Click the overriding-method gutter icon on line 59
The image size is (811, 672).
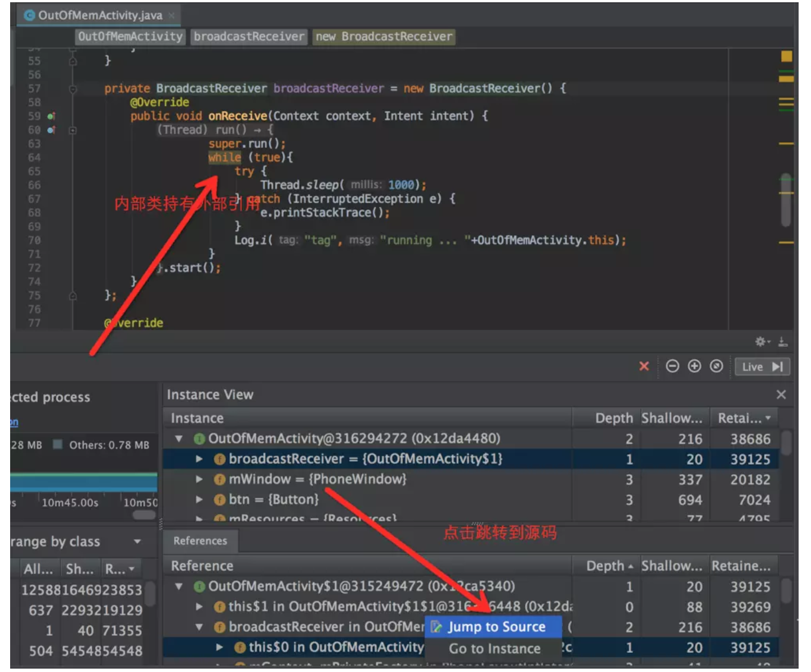[x=51, y=116]
